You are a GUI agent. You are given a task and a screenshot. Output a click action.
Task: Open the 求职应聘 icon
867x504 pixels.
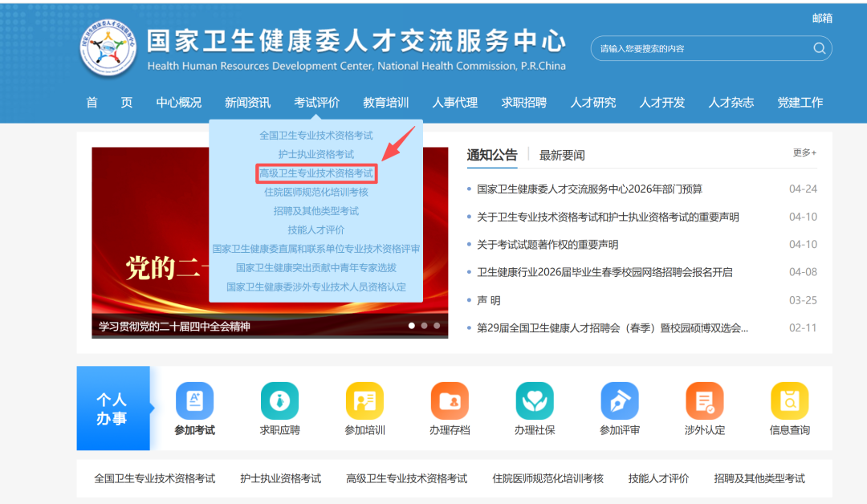pos(280,400)
